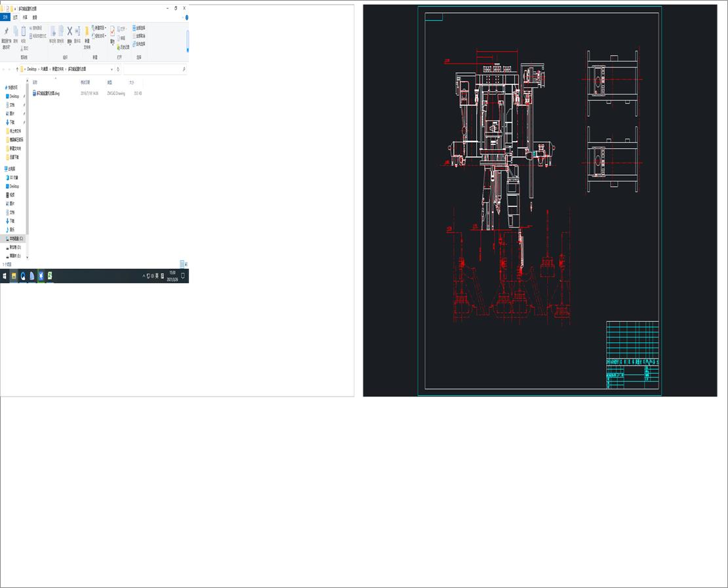
Task: Switch to details view in the status bar
Action: pos(182,264)
